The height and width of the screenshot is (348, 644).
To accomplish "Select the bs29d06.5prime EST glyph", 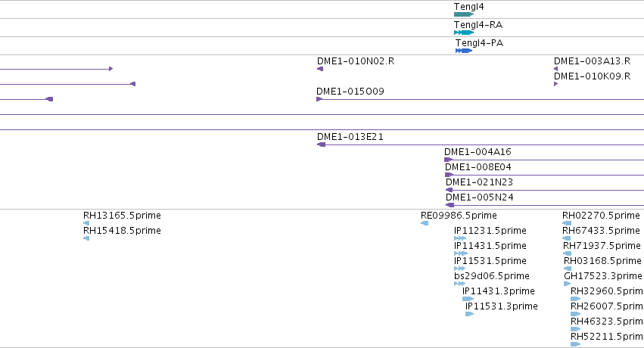I will [459, 284].
